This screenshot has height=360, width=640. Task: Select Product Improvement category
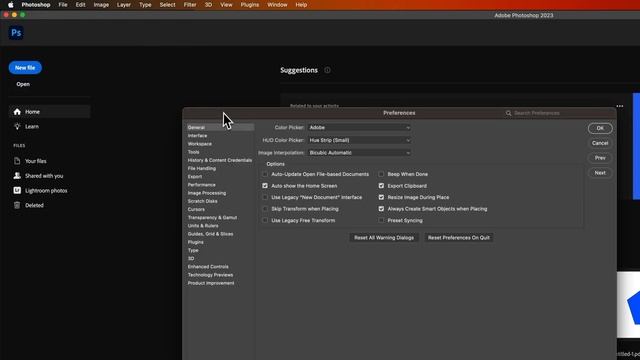[x=211, y=283]
